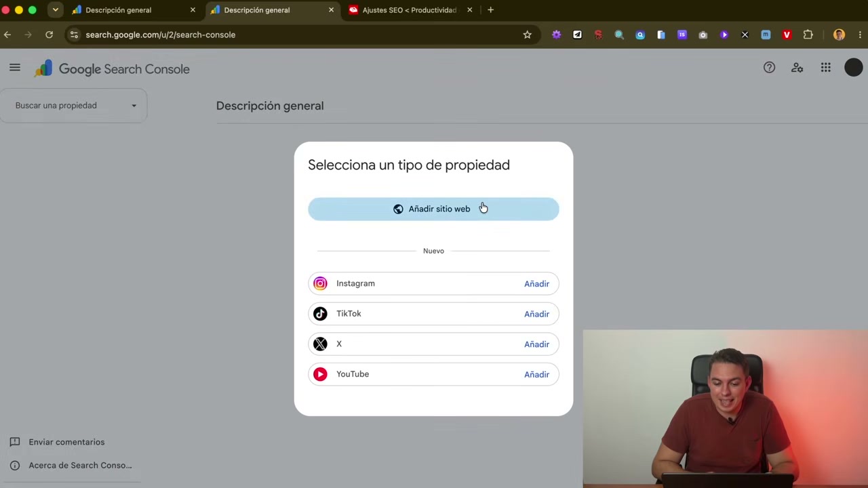Click the paper plane extension icon
868x488 pixels.
[x=577, y=35]
